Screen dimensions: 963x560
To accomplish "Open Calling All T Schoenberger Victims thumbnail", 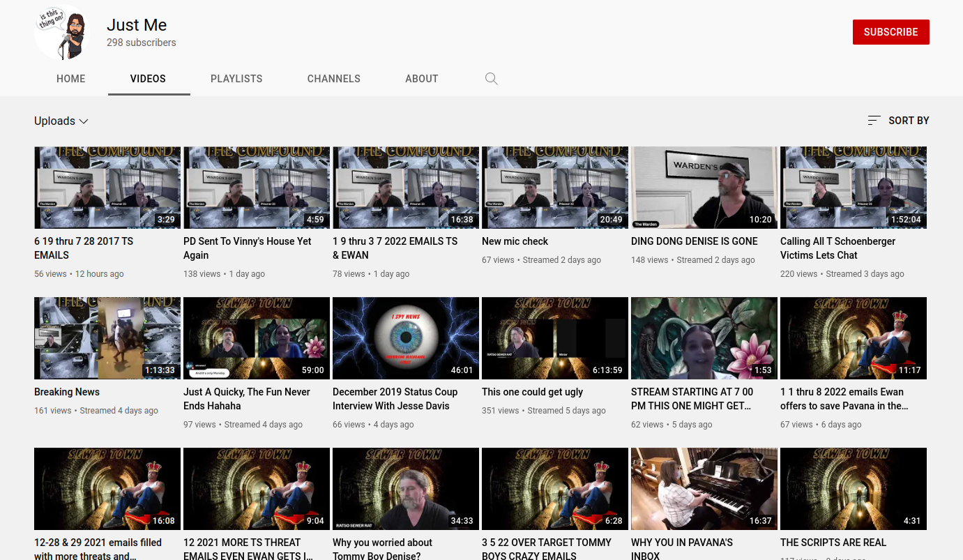I will point(854,188).
